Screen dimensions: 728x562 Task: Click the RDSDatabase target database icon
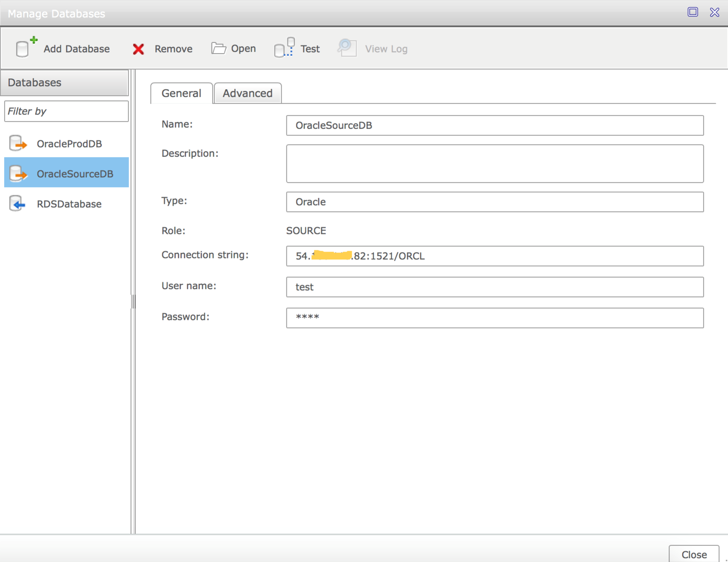point(17,203)
